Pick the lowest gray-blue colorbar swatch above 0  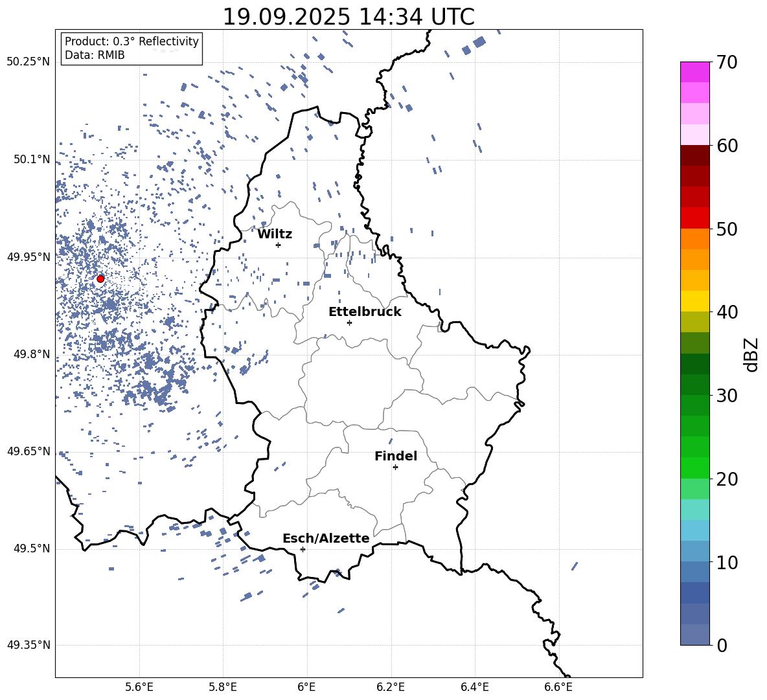[694, 635]
